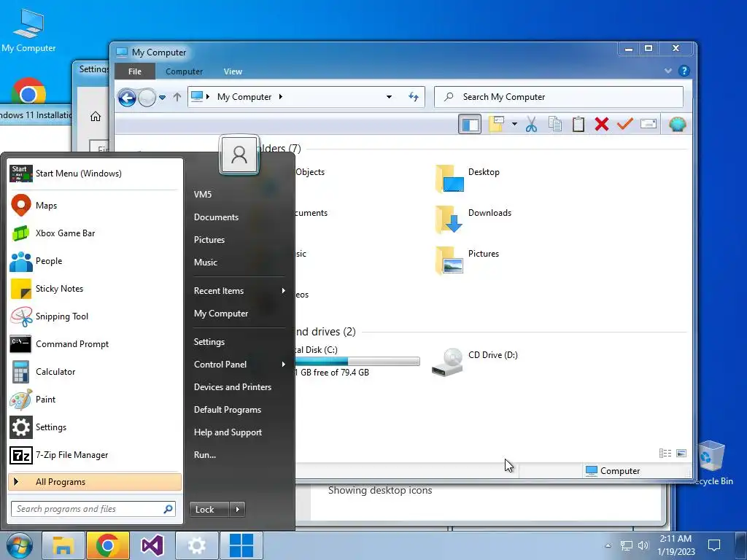The width and height of the screenshot is (747, 560).
Task: Open Sticky Notes from start menu
Action: (x=95, y=289)
